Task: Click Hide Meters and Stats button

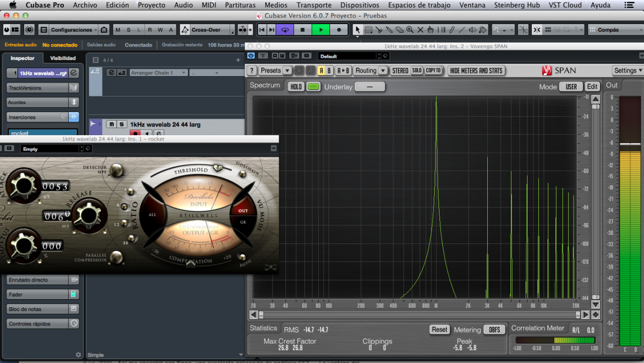Action: [x=476, y=70]
